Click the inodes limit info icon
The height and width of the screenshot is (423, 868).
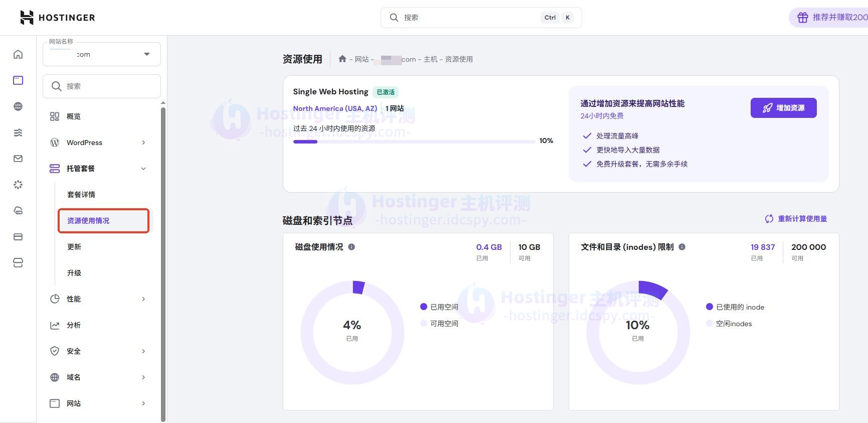point(682,247)
